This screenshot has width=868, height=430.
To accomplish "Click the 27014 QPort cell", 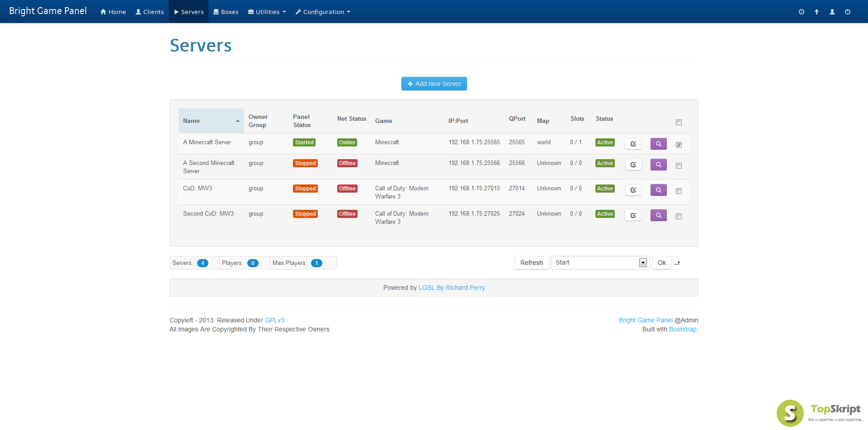I will coord(517,188).
